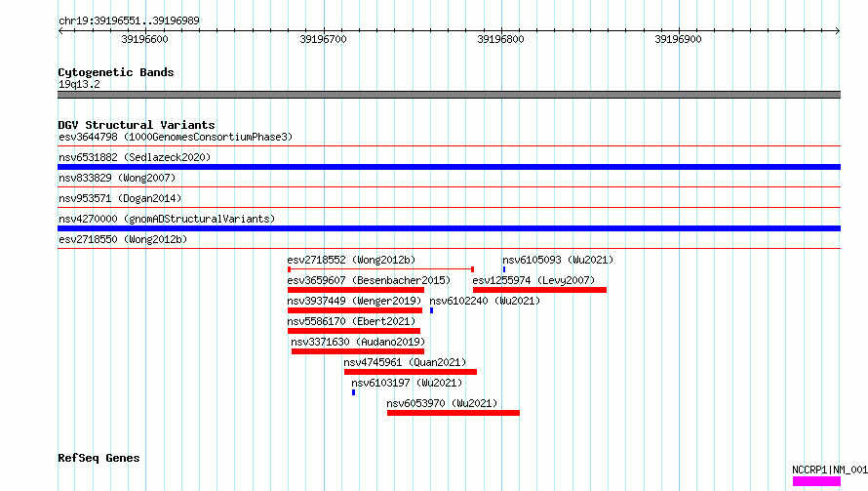Screen dimensions: 868x491
Task: Click the nsv6531882 (Sedlazeck2020) label
Action: 135,157
